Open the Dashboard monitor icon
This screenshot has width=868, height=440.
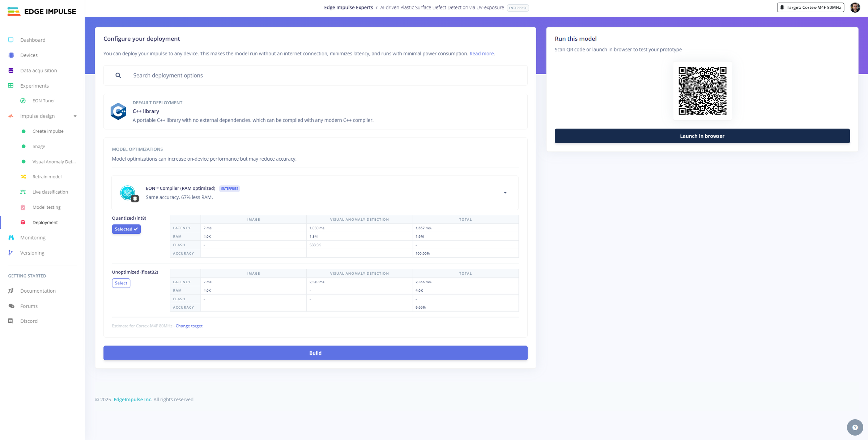pos(11,40)
